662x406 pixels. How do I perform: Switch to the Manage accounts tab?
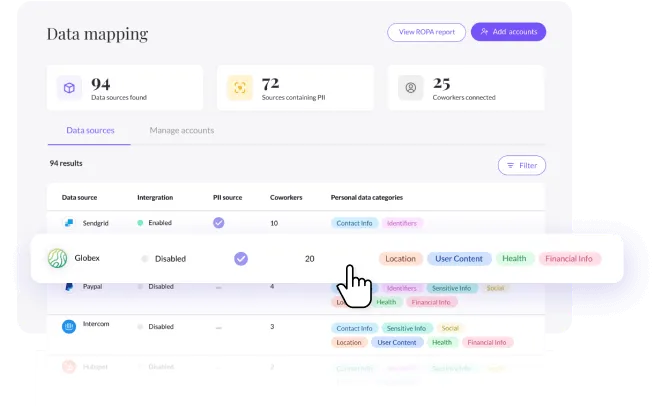pyautogui.click(x=181, y=130)
